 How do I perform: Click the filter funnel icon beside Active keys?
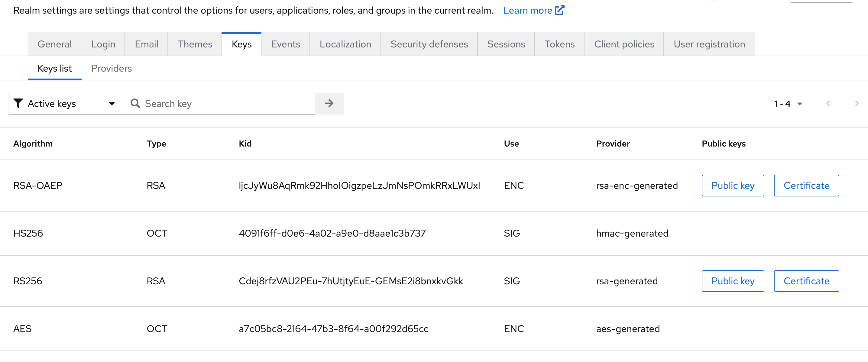point(18,103)
